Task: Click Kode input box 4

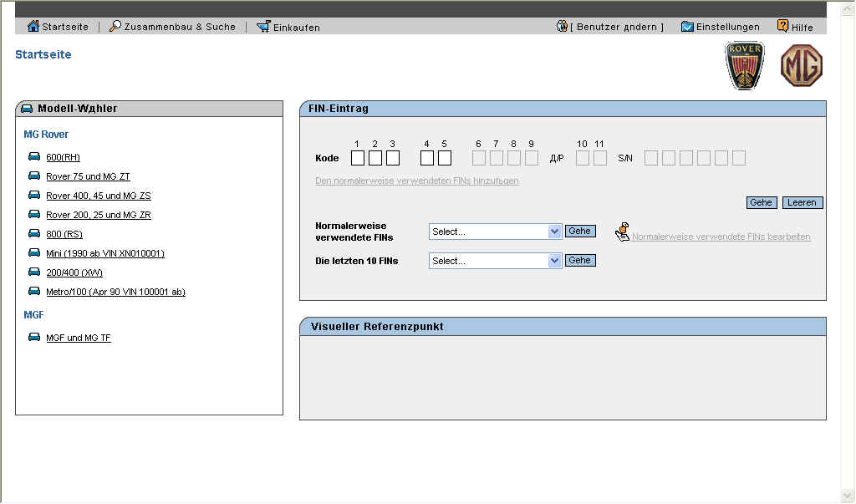Action: click(427, 158)
